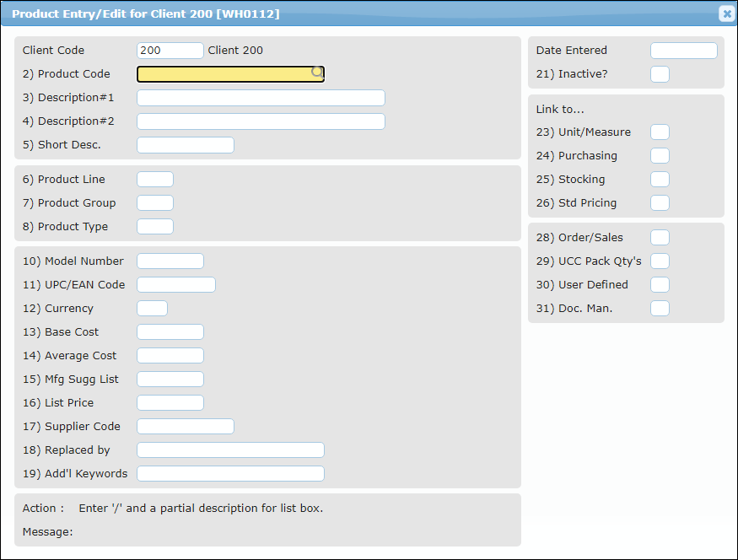Click into the Description#1 field
738x560 pixels.
261,98
